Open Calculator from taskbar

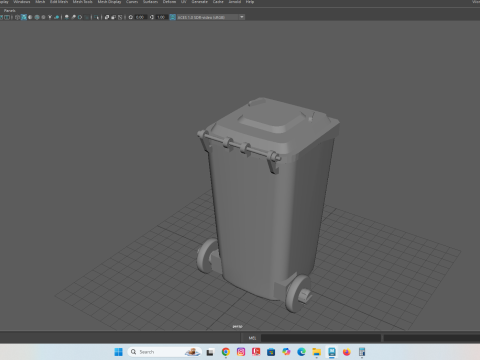(362, 352)
